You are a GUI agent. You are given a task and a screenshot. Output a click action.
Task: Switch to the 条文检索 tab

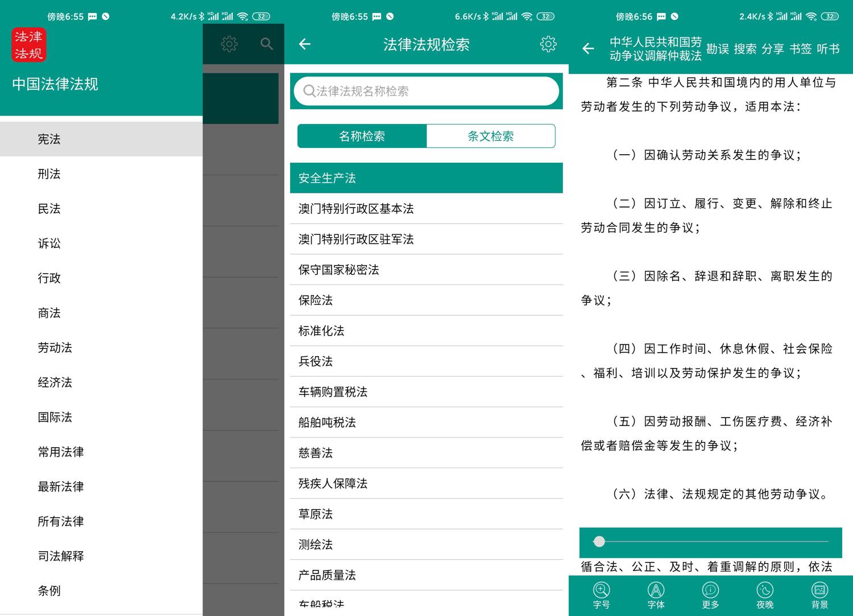(490, 136)
